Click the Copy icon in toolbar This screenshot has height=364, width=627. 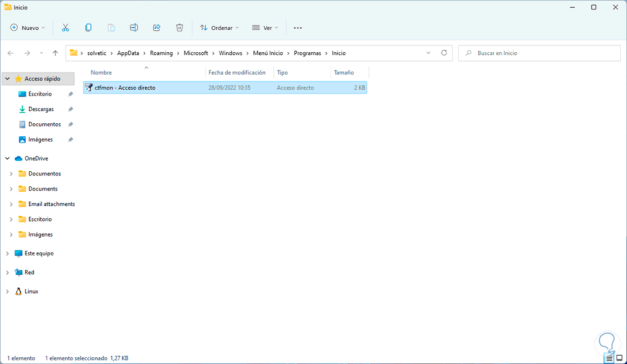click(88, 28)
